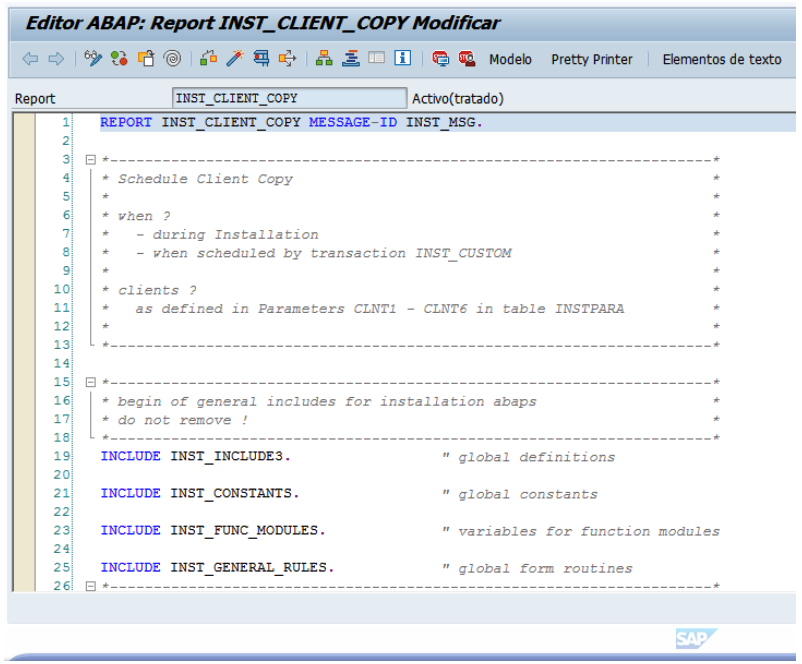This screenshot has width=802, height=664.
Task: Click line number 14 in the gutter
Action: click(x=62, y=364)
